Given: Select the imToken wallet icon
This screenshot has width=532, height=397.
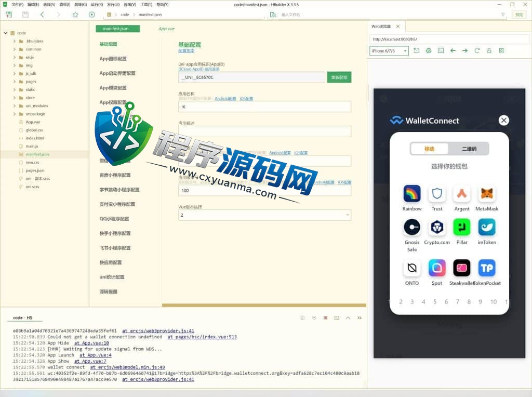Looking at the screenshot, I should click(487, 227).
